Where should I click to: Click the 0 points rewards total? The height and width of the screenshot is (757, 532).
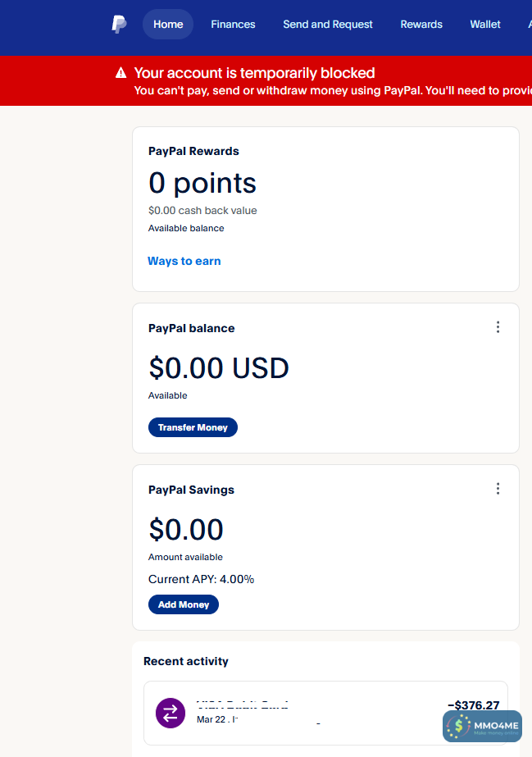click(202, 183)
